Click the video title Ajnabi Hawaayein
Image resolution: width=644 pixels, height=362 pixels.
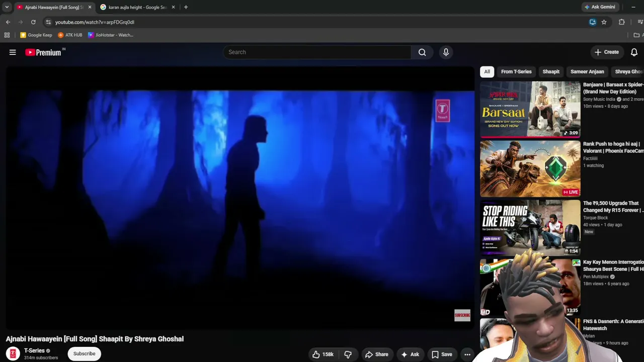click(x=95, y=339)
